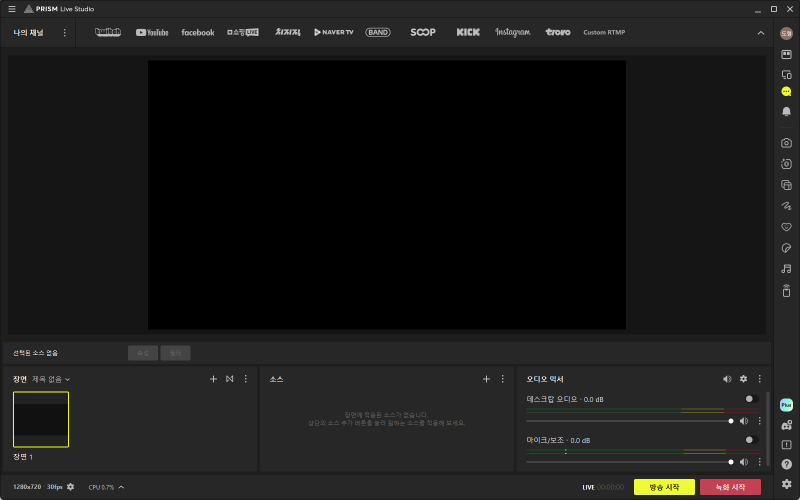Select the BAND channel
Screen dimensions: 800x500
378,32
